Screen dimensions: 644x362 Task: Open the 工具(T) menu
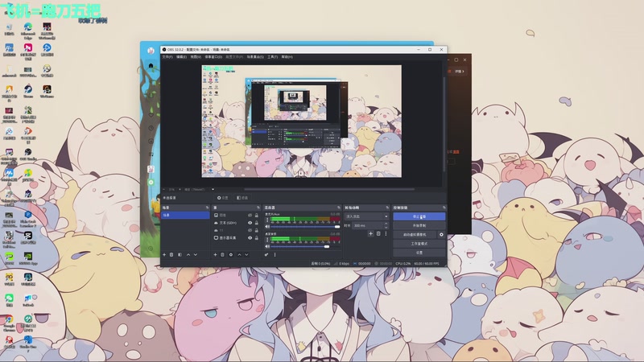(273, 57)
